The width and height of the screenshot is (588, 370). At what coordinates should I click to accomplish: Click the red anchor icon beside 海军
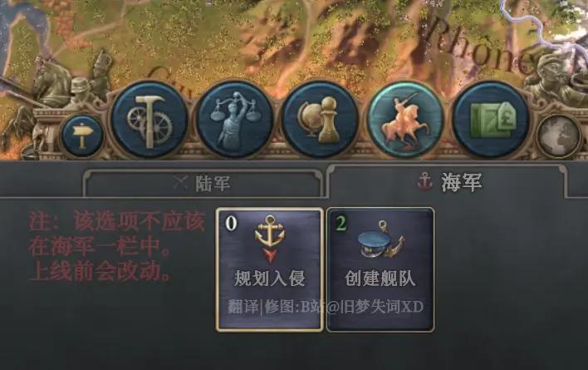point(425,181)
